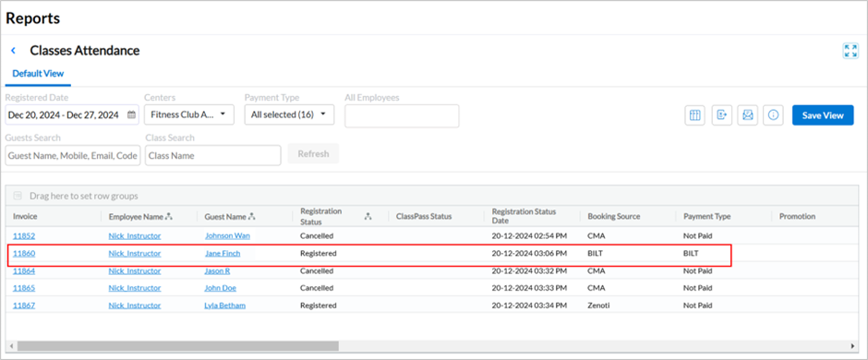This screenshot has width=868, height=360.
Task: Open the Payment Type All selected dropdown
Action: click(x=289, y=115)
